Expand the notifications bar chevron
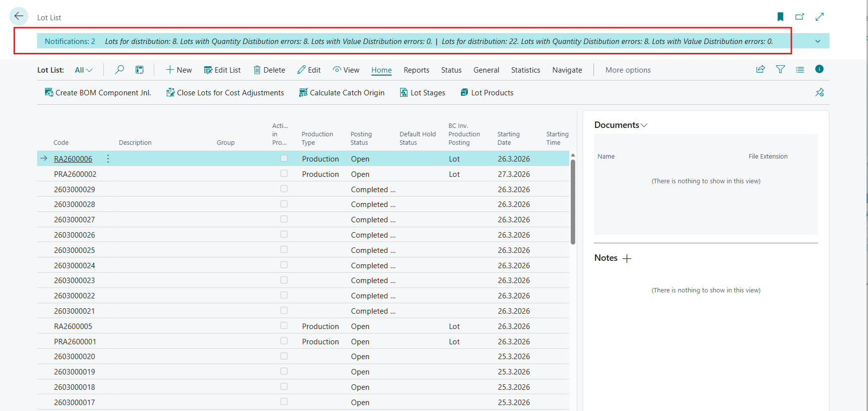The height and width of the screenshot is (411, 868). pos(818,41)
